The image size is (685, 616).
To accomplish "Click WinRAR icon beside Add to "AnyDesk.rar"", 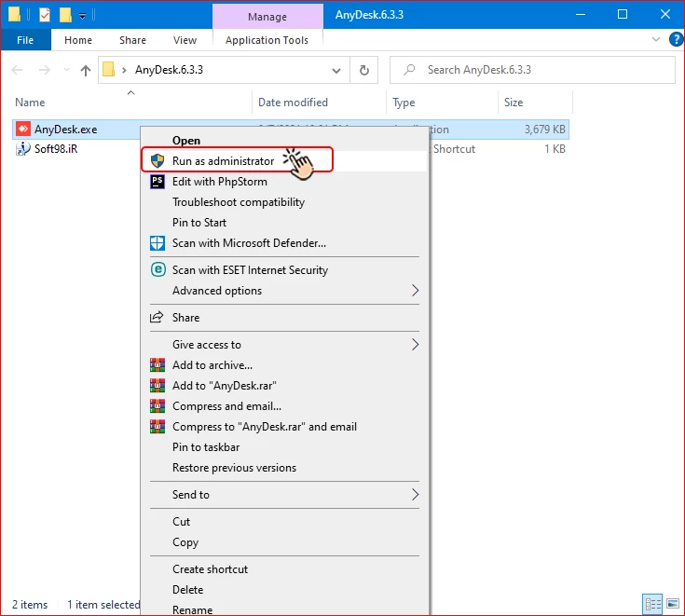I will [x=158, y=385].
